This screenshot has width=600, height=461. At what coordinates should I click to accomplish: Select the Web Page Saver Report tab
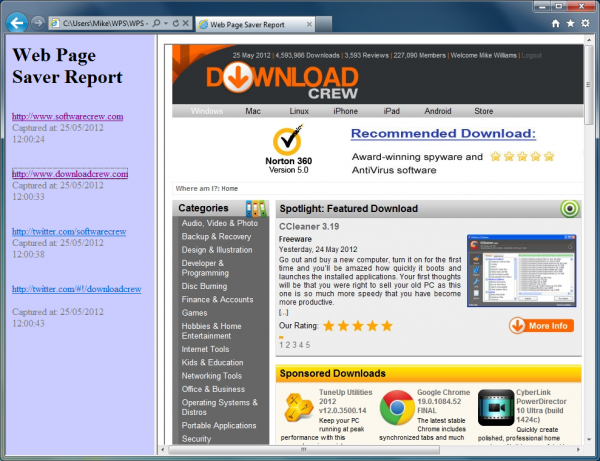pyautogui.click(x=247, y=24)
